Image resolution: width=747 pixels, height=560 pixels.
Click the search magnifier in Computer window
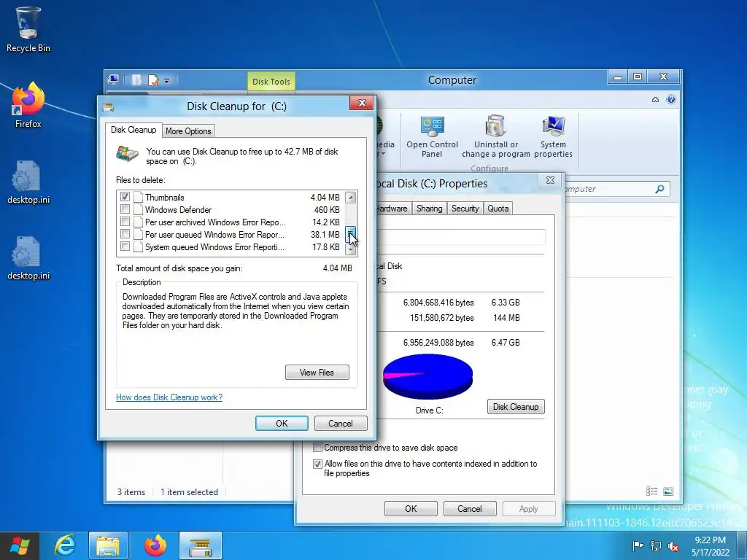click(x=659, y=189)
